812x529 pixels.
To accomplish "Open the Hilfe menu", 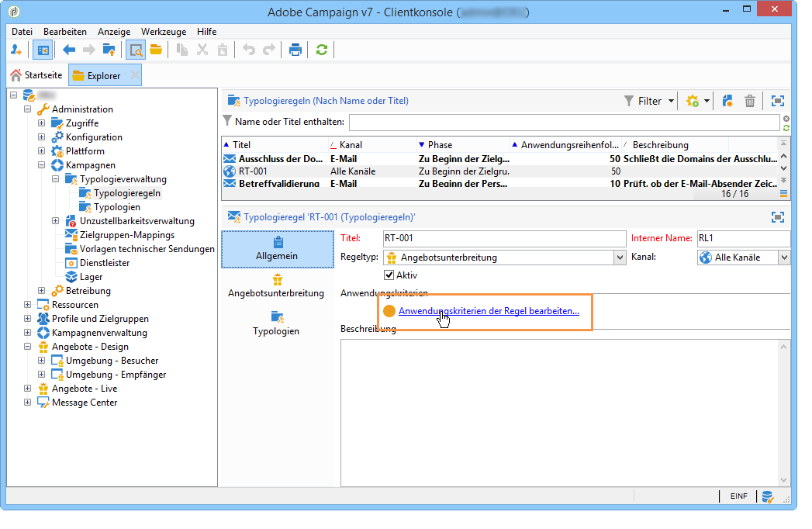I will (206, 32).
